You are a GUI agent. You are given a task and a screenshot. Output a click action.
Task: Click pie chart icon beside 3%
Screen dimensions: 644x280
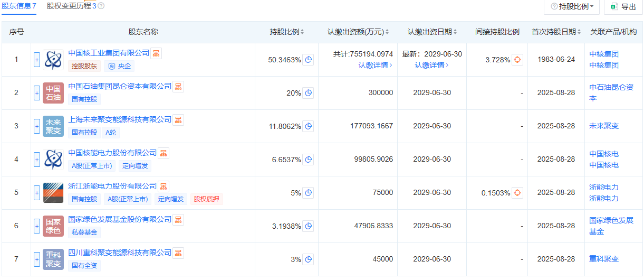click(309, 259)
